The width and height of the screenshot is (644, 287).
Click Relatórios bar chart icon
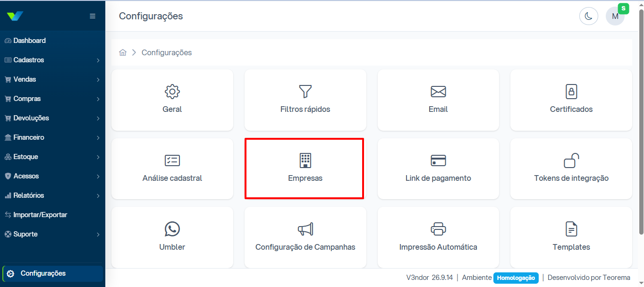tap(8, 195)
